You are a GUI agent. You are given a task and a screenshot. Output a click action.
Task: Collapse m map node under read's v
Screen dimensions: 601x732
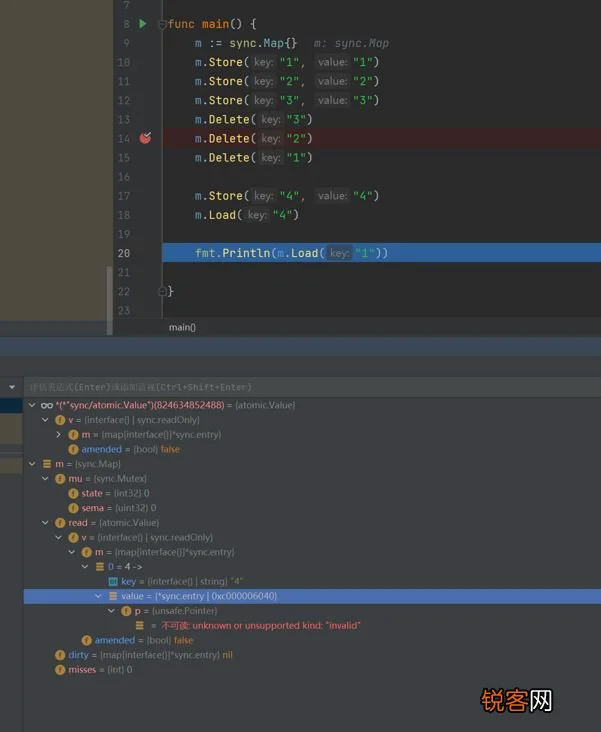pos(71,552)
